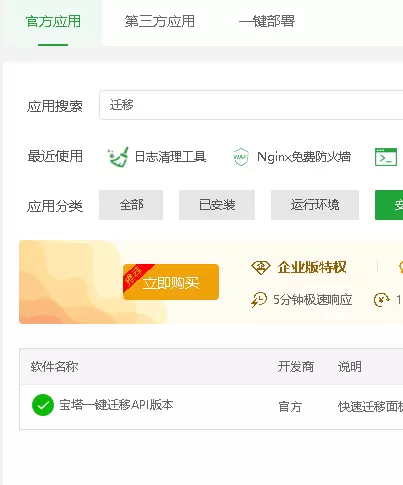
Task: Click the green checkmark icon beside 宝塔一键迁移API版本
Action: 43,405
